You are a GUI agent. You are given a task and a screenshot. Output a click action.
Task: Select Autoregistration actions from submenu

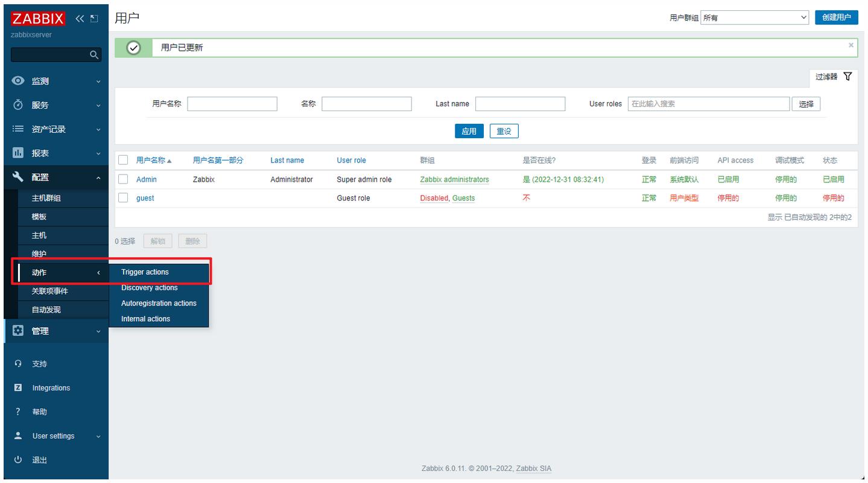tap(159, 304)
